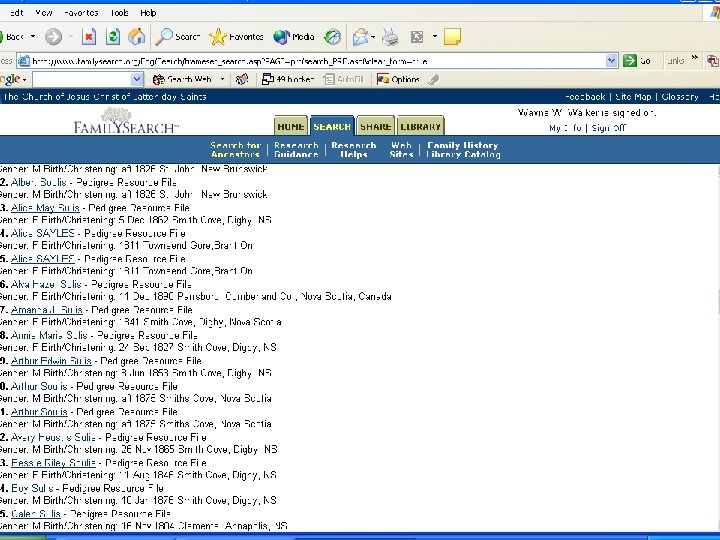
Task: Open the Help menu
Action: [148, 13]
